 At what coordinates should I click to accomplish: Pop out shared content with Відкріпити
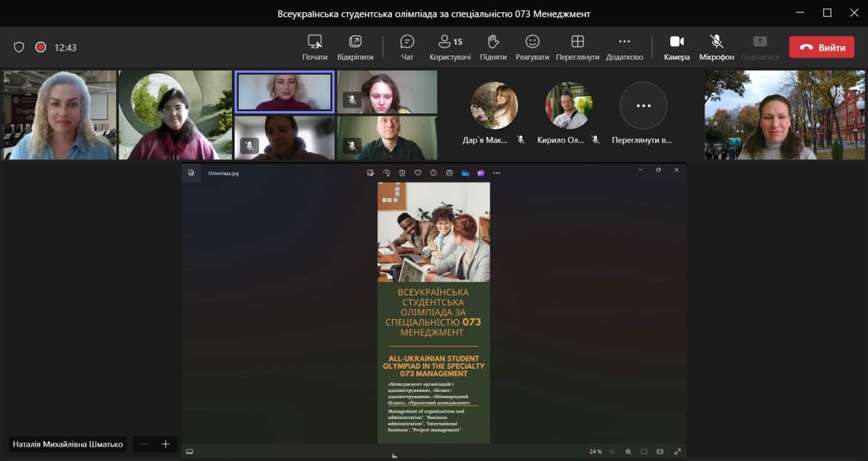coord(355,47)
